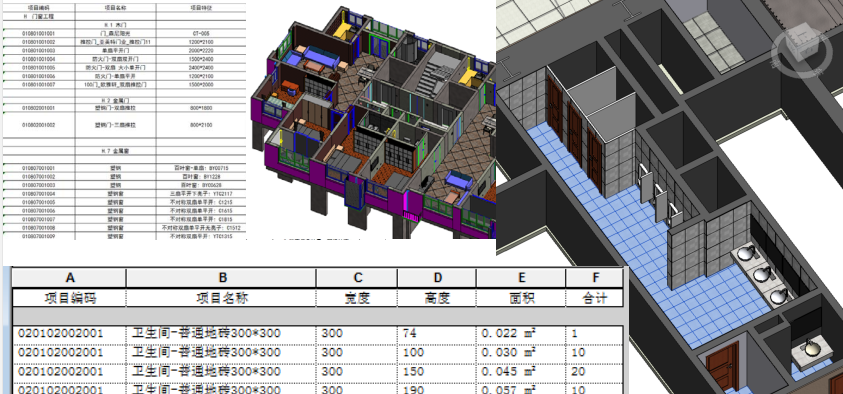Click code 010801001003 in the door schedule

tap(39, 50)
